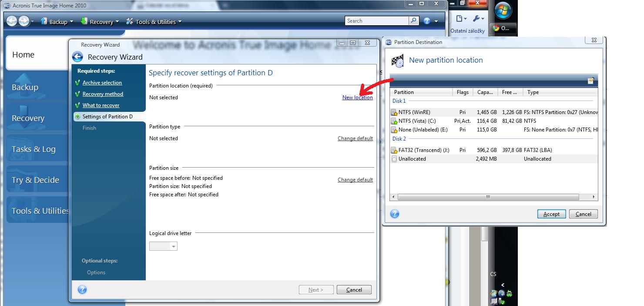Open the Backup toolbar menu
This screenshot has height=306, width=644.
[57, 21]
